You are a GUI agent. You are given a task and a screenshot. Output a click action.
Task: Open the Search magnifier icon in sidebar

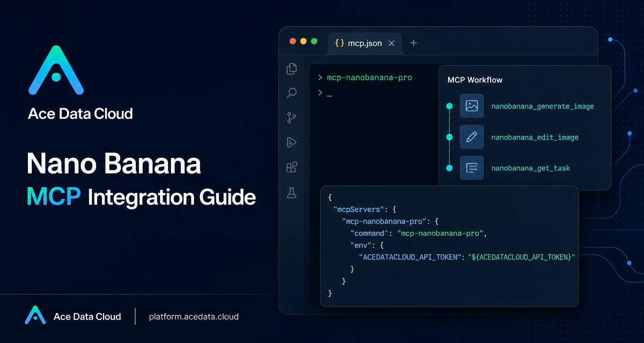click(x=291, y=93)
